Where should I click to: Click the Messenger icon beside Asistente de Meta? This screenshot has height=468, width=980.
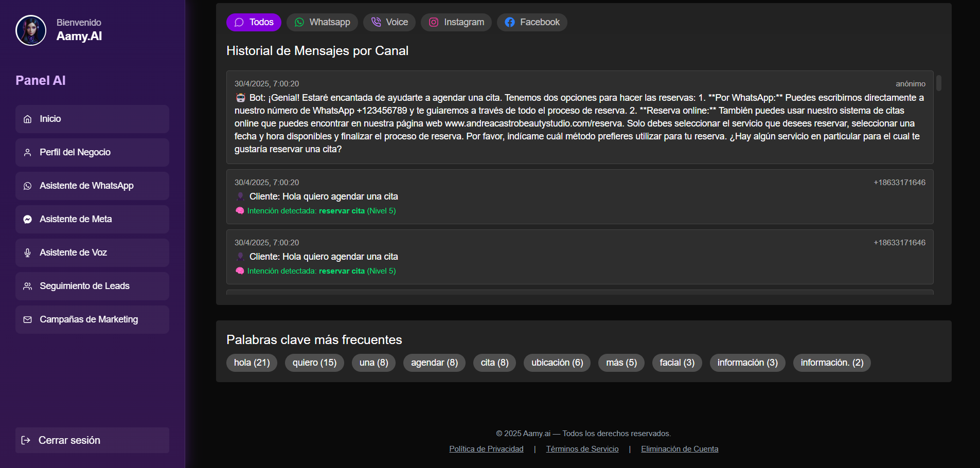click(x=27, y=219)
